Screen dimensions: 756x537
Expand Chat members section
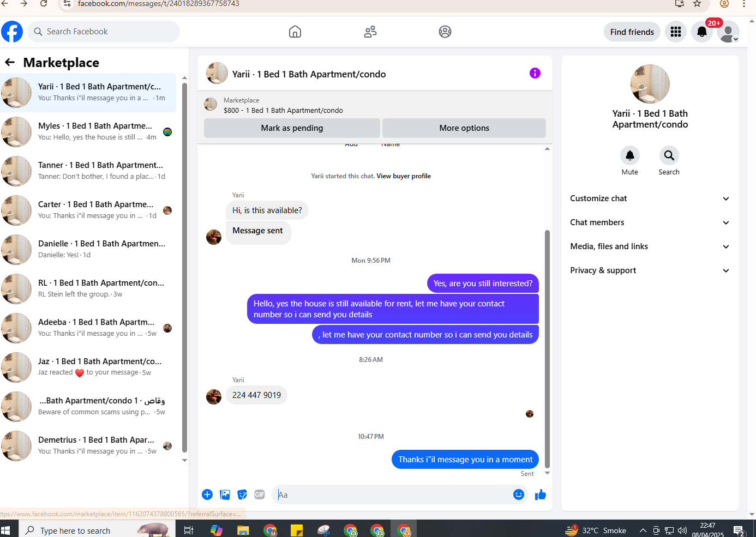pyautogui.click(x=650, y=222)
